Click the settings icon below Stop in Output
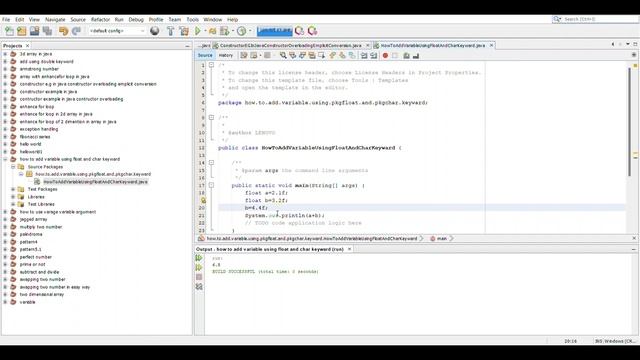Viewport: 640px width, 360px height. point(199,287)
